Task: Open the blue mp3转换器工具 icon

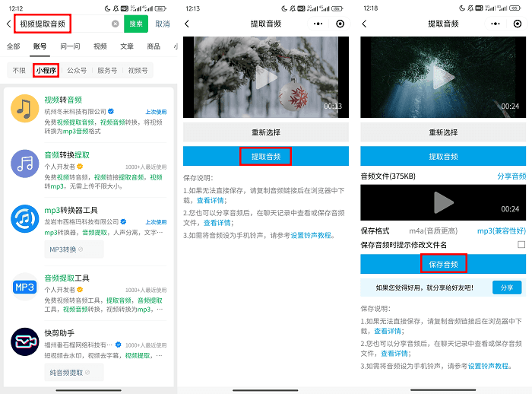Action: pyautogui.click(x=25, y=218)
